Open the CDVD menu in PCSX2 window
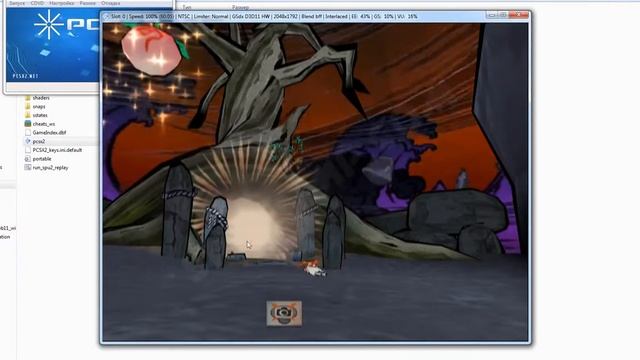Viewport: 640px width, 360px height. pyautogui.click(x=37, y=3)
